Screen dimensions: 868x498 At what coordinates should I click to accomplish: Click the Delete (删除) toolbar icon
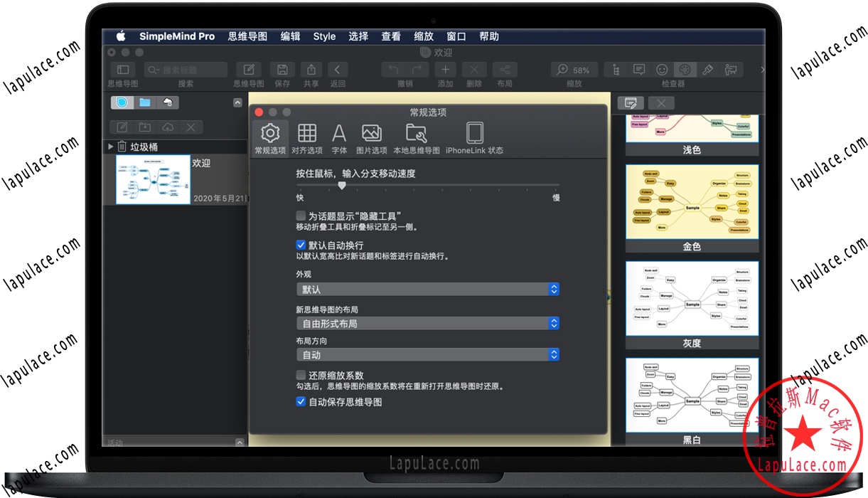click(x=473, y=69)
